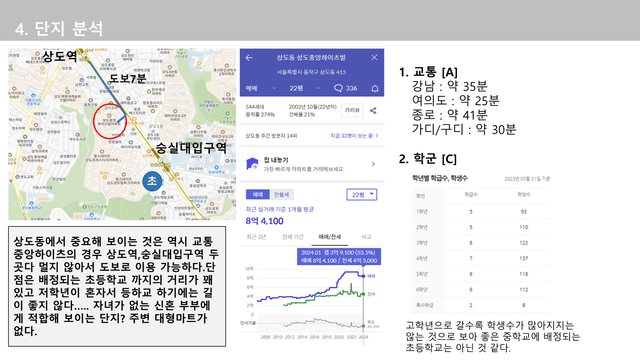Select the blue 매매 toggle button
The width and height of the screenshot is (640, 360).
tap(258, 194)
